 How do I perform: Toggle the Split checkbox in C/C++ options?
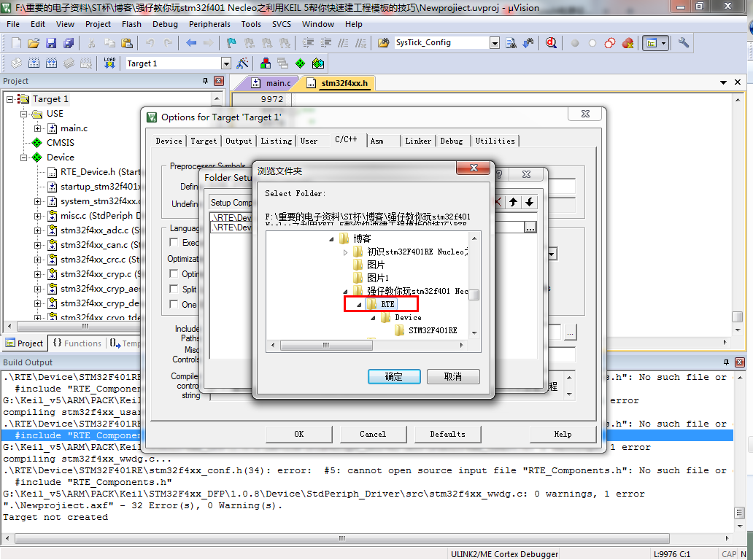(x=174, y=289)
